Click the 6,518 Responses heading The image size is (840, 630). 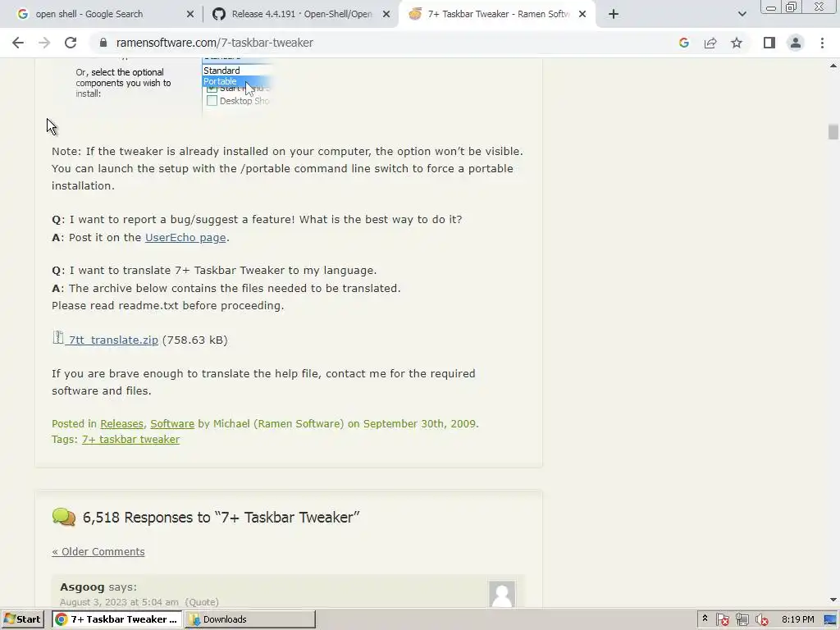point(221,518)
